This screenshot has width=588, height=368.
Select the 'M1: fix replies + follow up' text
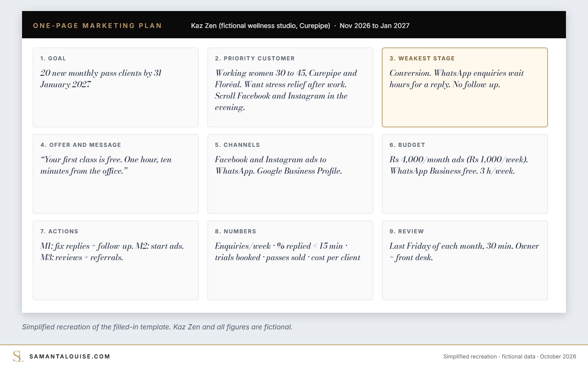pyautogui.click(x=112, y=252)
